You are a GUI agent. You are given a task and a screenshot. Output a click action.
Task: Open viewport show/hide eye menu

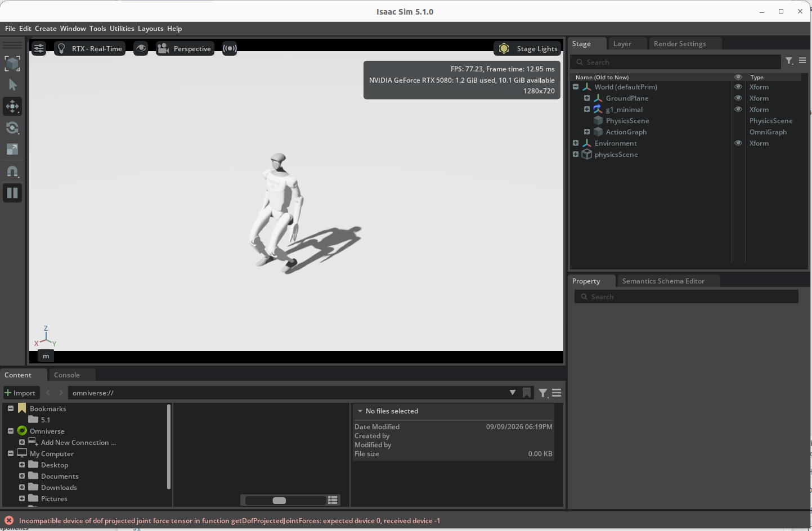(x=141, y=48)
